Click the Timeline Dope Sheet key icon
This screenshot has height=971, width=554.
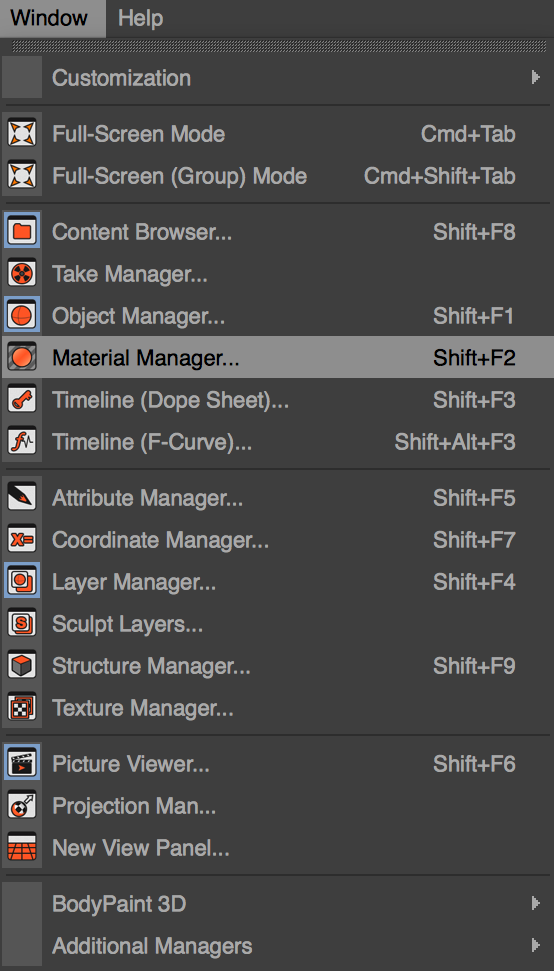click(x=22, y=400)
